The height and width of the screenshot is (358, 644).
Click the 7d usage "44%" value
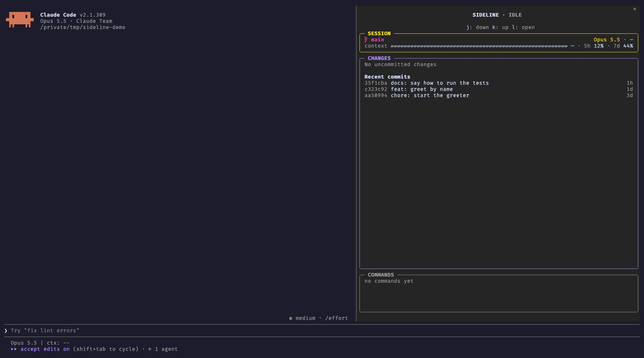(x=628, y=46)
